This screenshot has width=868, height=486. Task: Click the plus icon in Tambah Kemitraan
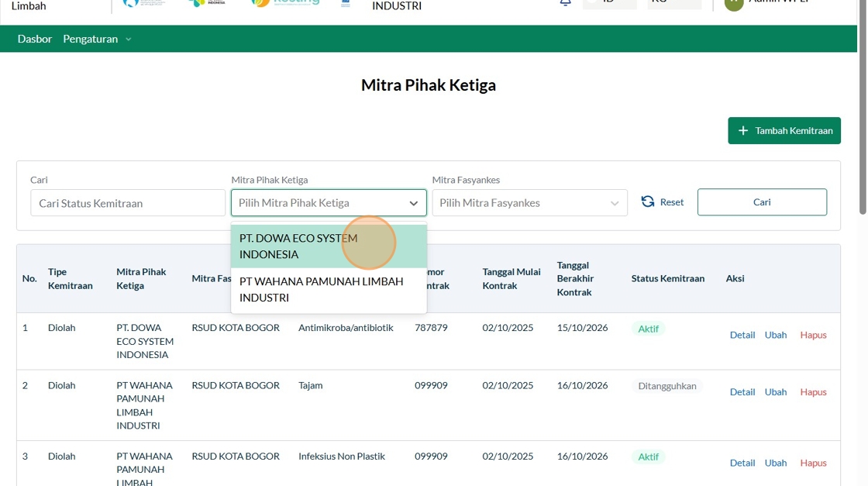(743, 131)
